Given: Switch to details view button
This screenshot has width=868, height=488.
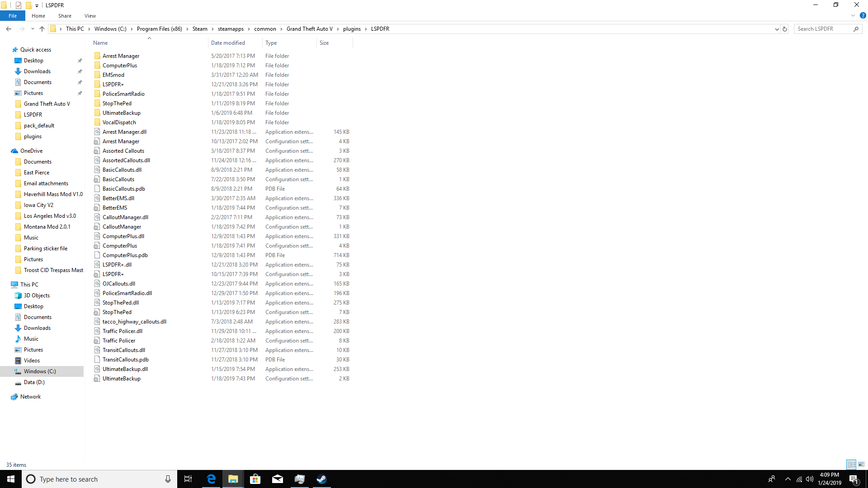Looking at the screenshot, I should pos(851,465).
